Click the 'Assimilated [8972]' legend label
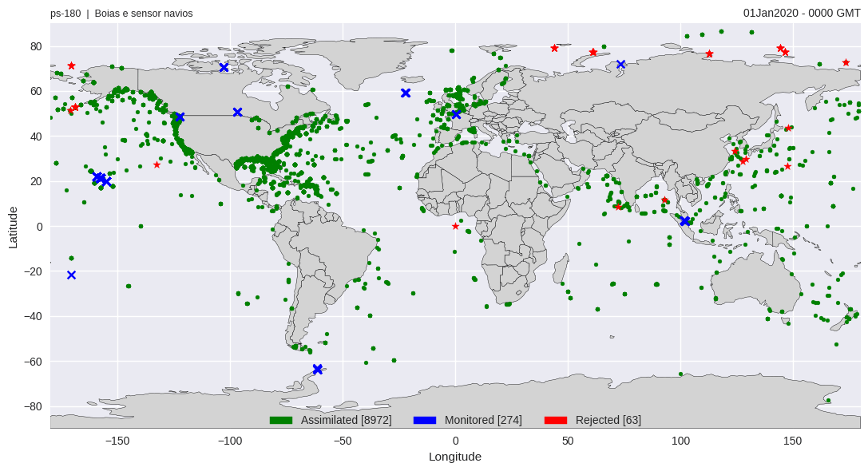Image resolution: width=868 pixels, height=471 pixels. (x=346, y=420)
